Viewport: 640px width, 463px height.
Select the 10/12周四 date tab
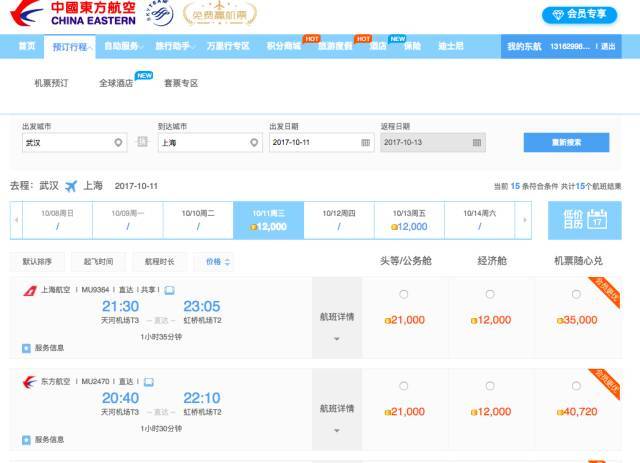click(x=339, y=220)
